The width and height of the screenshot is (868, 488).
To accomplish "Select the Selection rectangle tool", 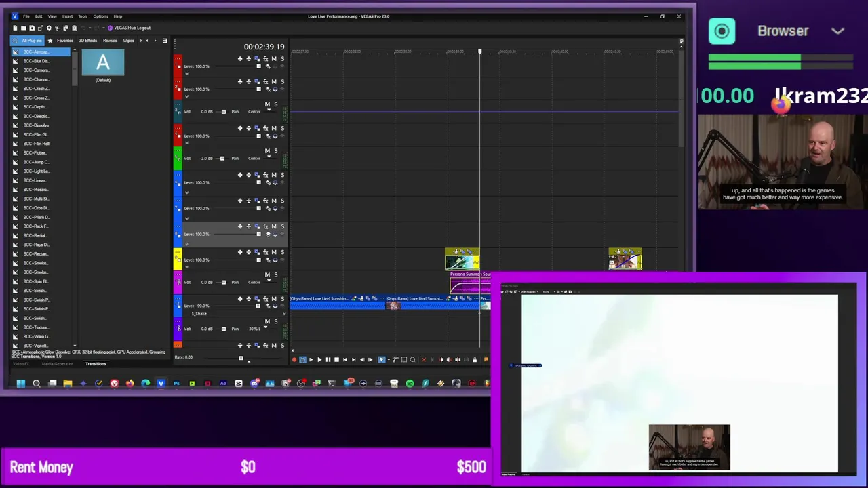I will (x=404, y=360).
